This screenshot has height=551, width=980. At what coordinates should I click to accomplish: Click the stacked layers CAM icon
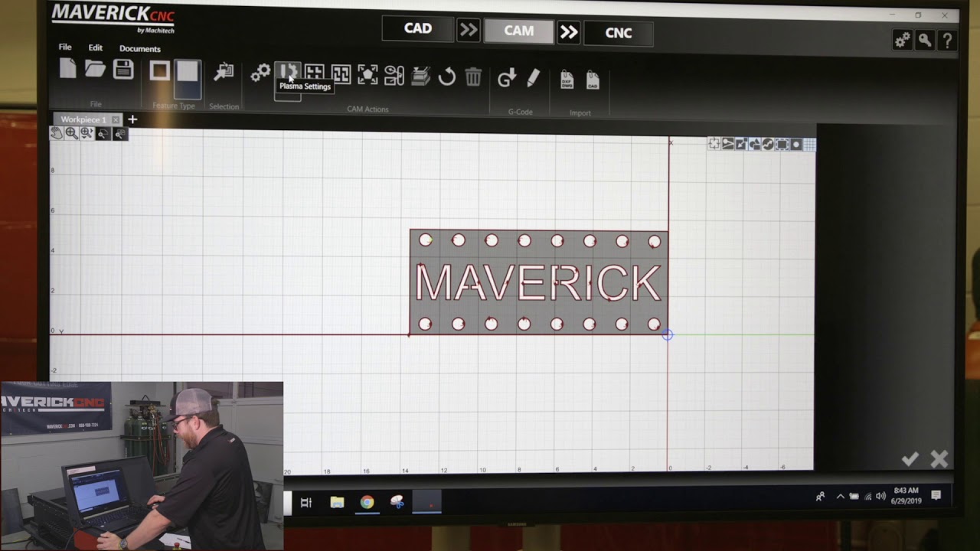(420, 76)
